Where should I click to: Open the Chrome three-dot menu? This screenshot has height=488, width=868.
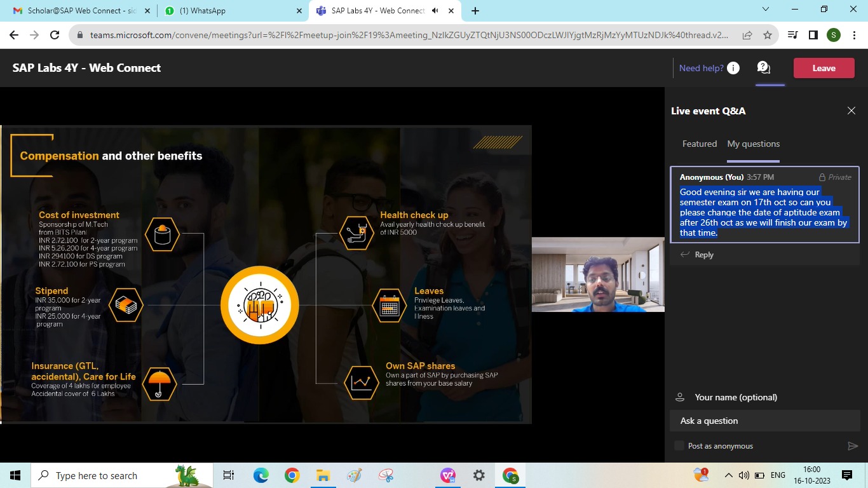[x=854, y=35]
